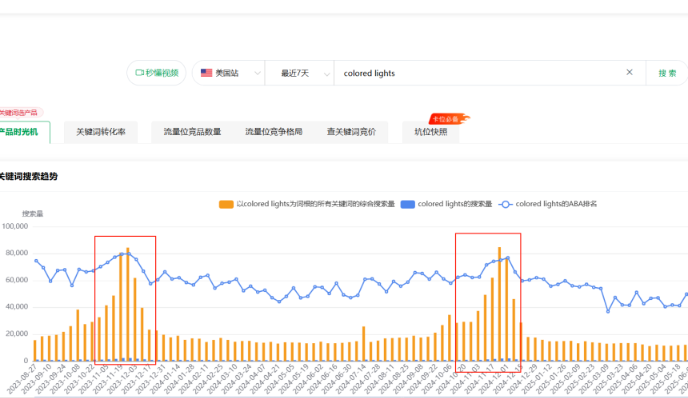Viewport: 688px width, 398px height.
Task: Click the US flag icon beside 美国站
Action: (206, 73)
